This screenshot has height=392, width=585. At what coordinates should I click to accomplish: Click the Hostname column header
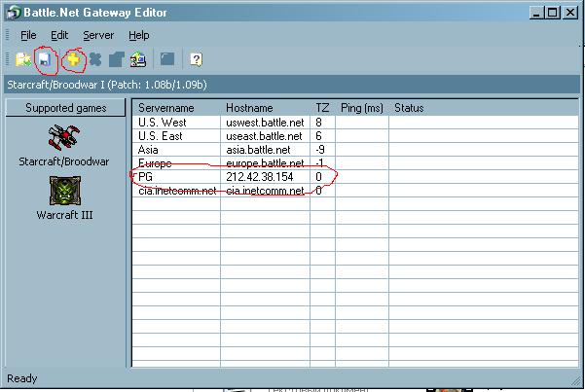[x=266, y=108]
